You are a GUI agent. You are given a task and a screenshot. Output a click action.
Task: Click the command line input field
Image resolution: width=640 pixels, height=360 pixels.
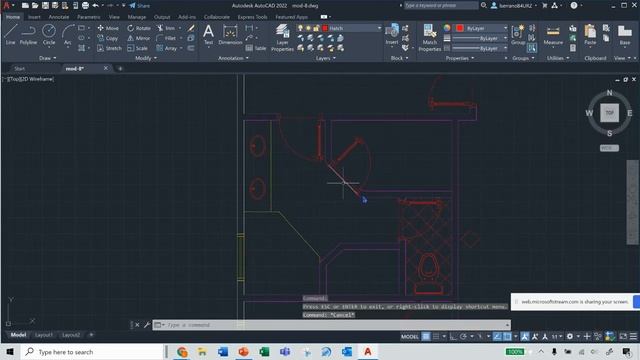[x=331, y=325]
